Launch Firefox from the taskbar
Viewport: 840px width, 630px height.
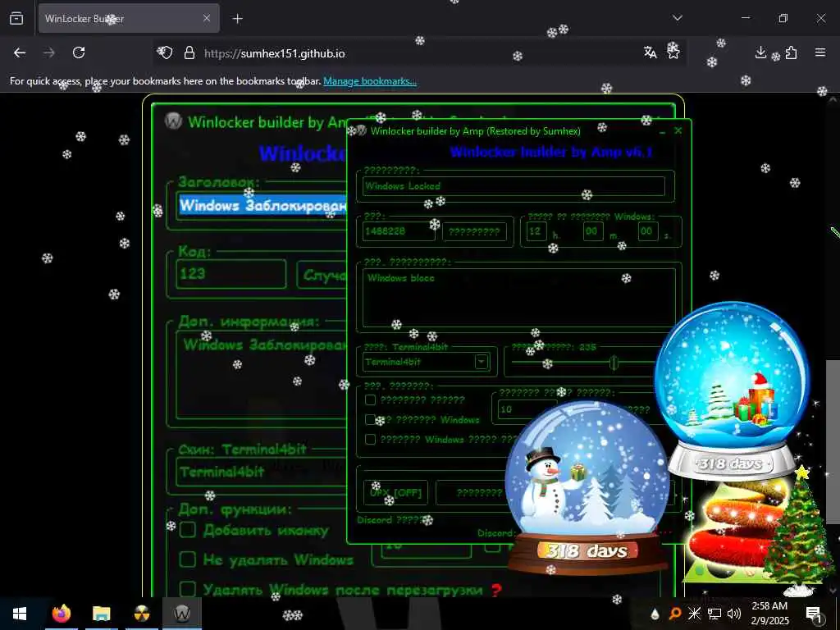click(61, 614)
